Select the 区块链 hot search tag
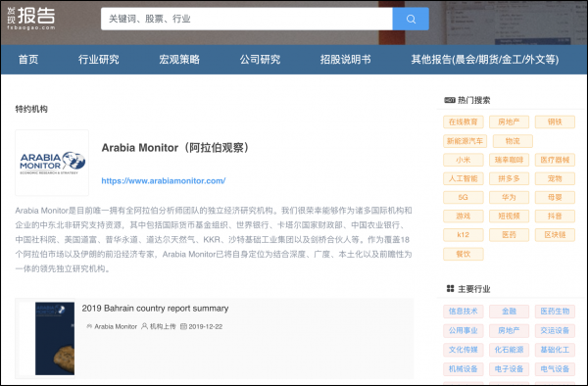Screen dimensions: 588x386 coord(555,235)
